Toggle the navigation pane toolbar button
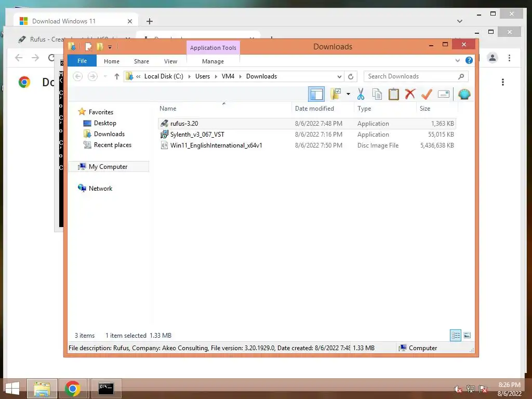Viewport: 532px width, 399px height. tap(316, 94)
